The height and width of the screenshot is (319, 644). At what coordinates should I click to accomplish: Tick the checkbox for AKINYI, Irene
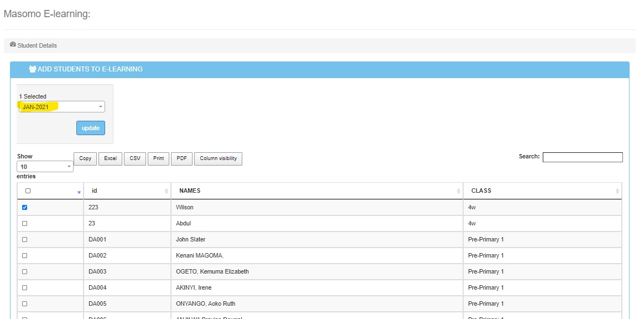click(x=24, y=288)
